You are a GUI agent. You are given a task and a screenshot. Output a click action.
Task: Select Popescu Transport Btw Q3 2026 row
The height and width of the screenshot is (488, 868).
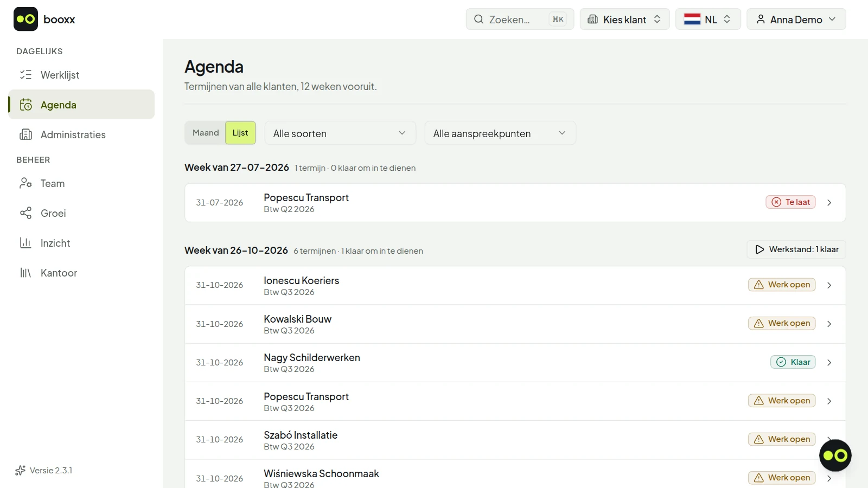pyautogui.click(x=515, y=401)
